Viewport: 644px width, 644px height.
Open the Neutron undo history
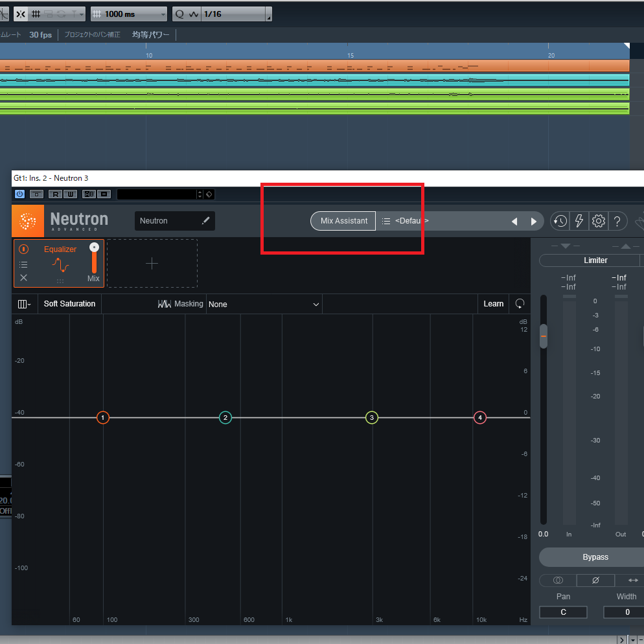560,221
